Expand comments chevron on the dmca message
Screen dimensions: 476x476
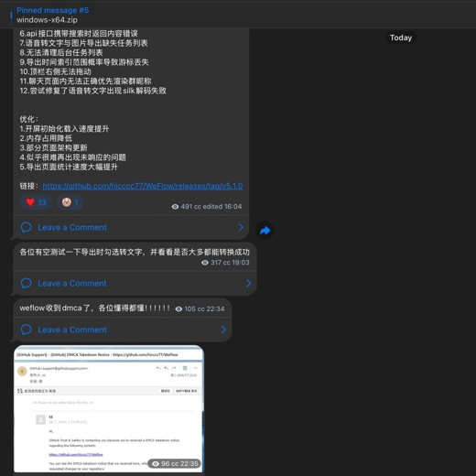tap(223, 330)
